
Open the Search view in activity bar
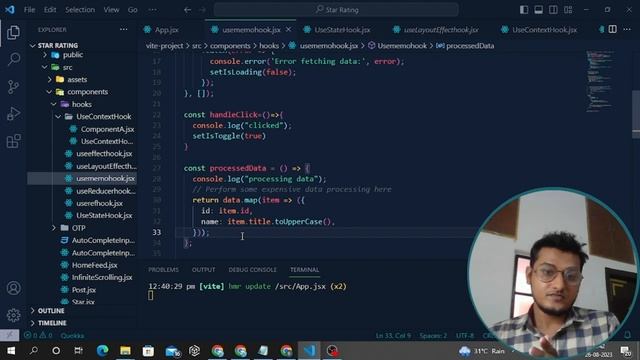pos(13,59)
